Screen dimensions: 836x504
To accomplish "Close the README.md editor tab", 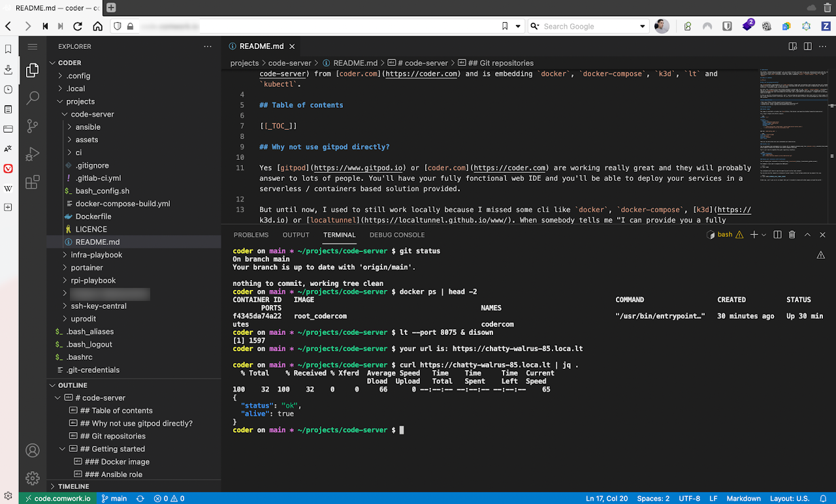I will pos(293,46).
